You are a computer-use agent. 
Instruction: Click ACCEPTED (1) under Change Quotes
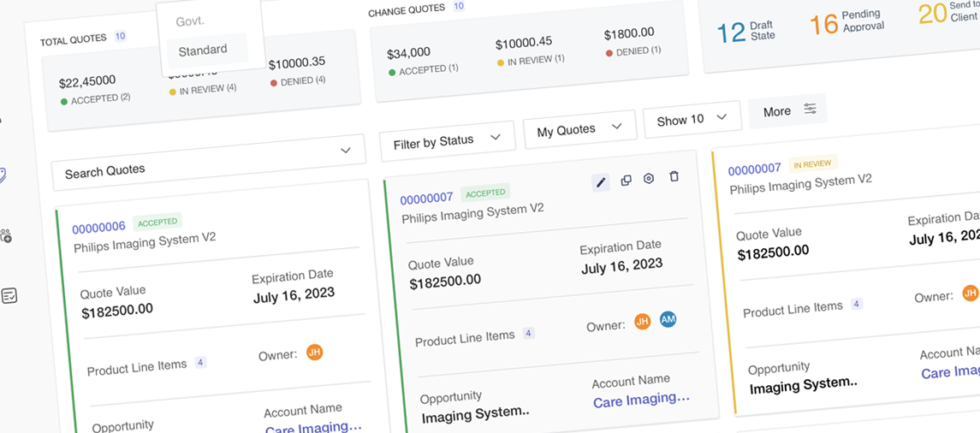tap(424, 71)
